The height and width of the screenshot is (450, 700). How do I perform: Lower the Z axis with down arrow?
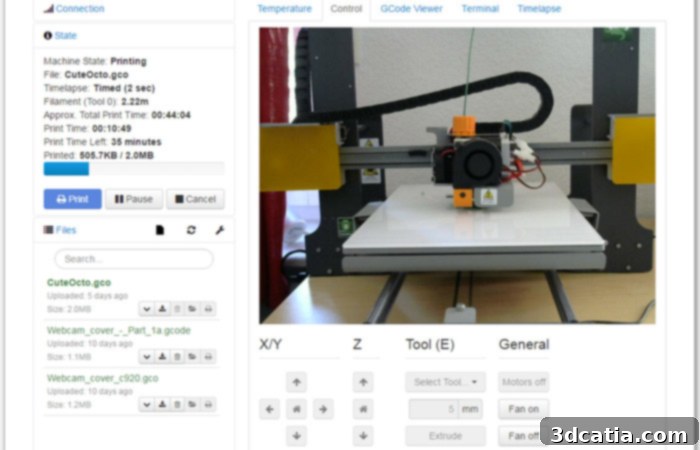coord(363,436)
